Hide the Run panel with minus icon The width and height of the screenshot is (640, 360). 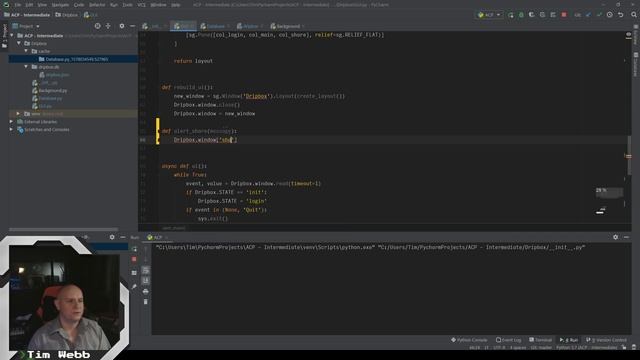click(626, 237)
